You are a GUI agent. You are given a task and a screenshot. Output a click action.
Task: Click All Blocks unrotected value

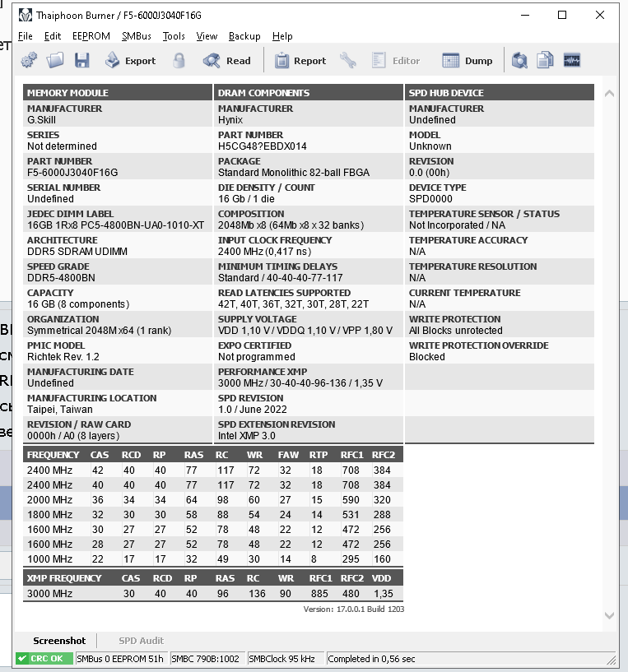pyautogui.click(x=455, y=331)
